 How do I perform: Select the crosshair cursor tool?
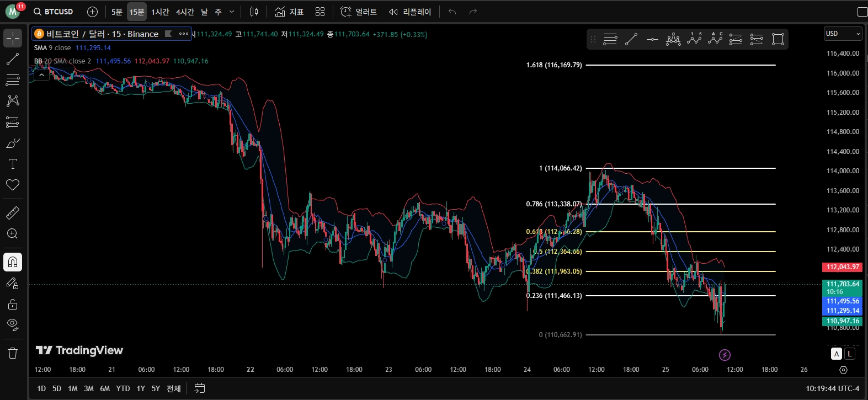[13, 38]
